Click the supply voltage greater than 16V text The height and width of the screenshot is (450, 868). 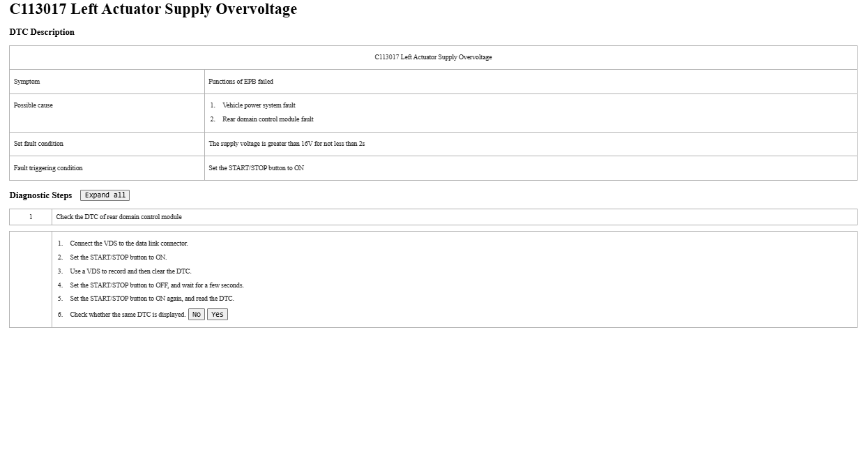287,144
